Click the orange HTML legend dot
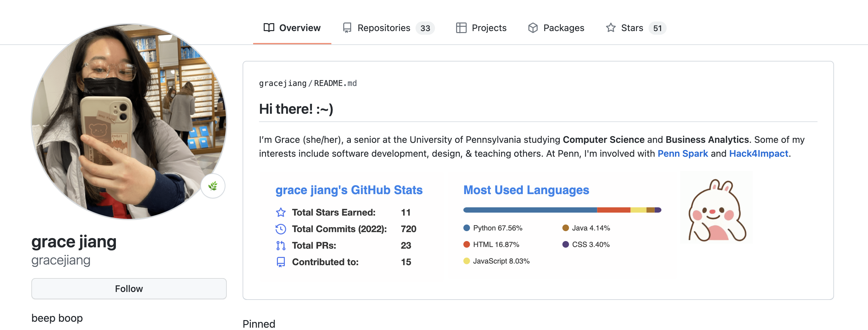This screenshot has height=330, width=868. click(466, 244)
